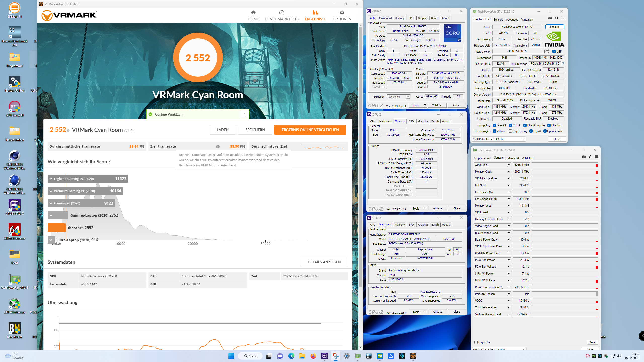Toggle DirectCompute checkbox in GPU-Z
The height and width of the screenshot is (362, 644).
pyautogui.click(x=525, y=125)
